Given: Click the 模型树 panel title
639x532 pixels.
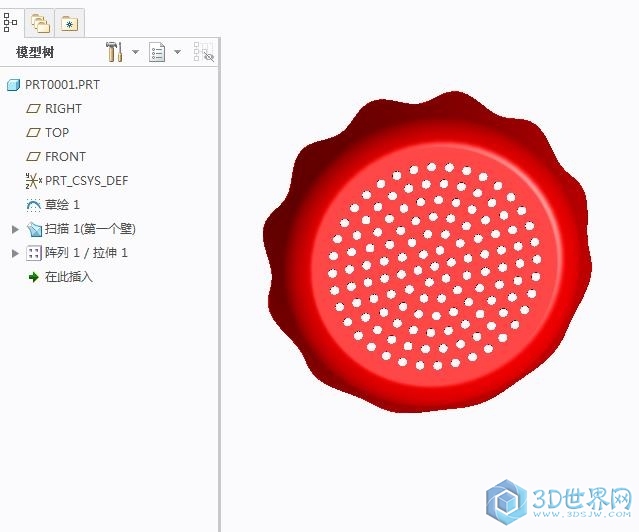Looking at the screenshot, I should [35, 52].
